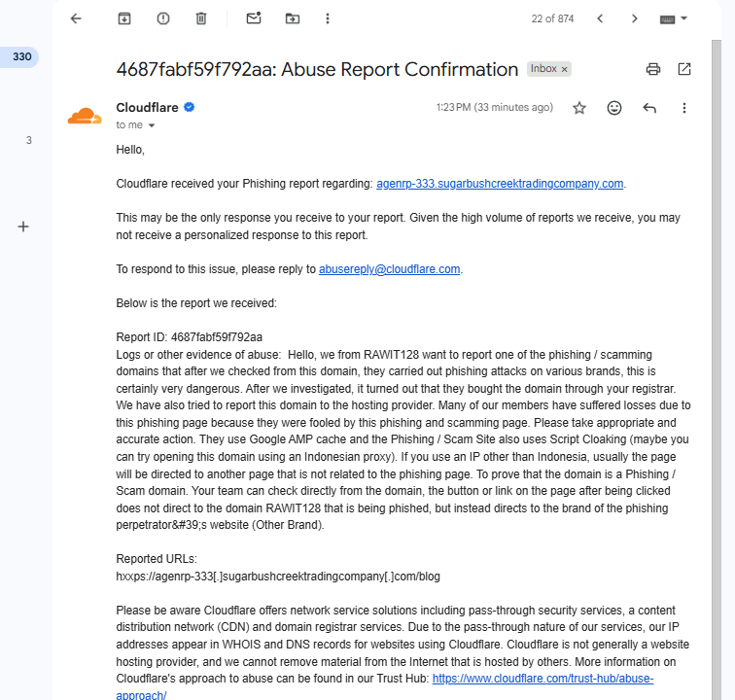This screenshot has width=735, height=700.
Task: Open email in new window
Action: coord(684,69)
